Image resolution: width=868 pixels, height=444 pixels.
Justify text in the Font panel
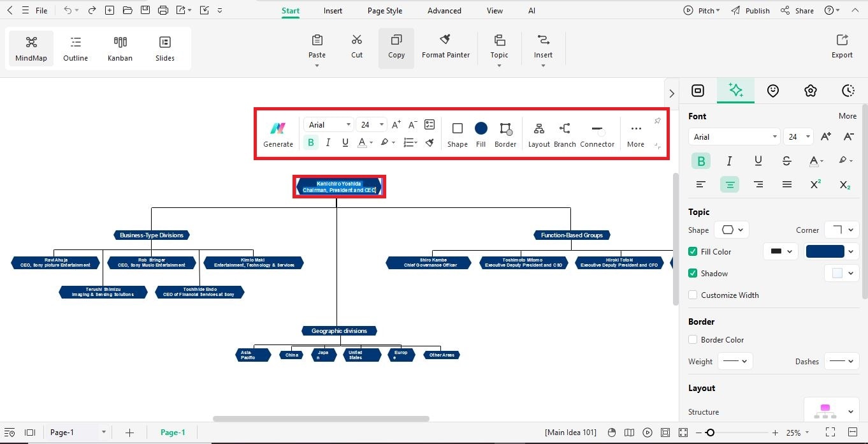787,185
